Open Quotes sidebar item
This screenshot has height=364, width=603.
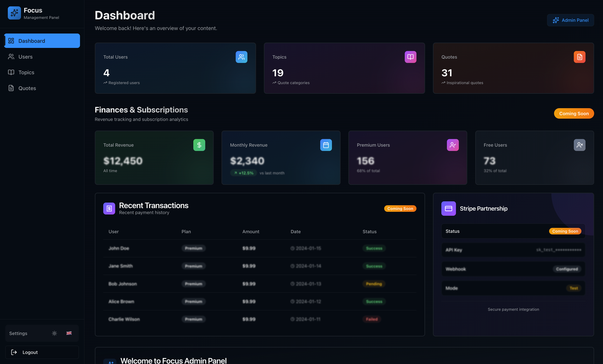click(x=27, y=88)
